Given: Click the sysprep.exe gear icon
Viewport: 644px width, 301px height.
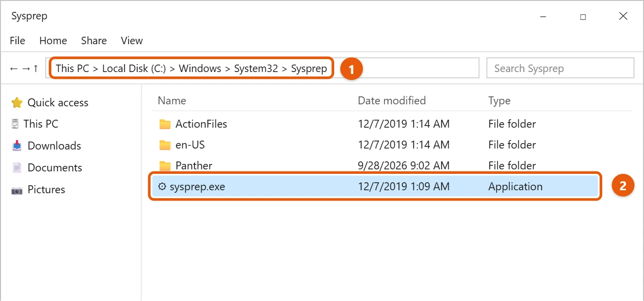Looking at the screenshot, I should [162, 187].
